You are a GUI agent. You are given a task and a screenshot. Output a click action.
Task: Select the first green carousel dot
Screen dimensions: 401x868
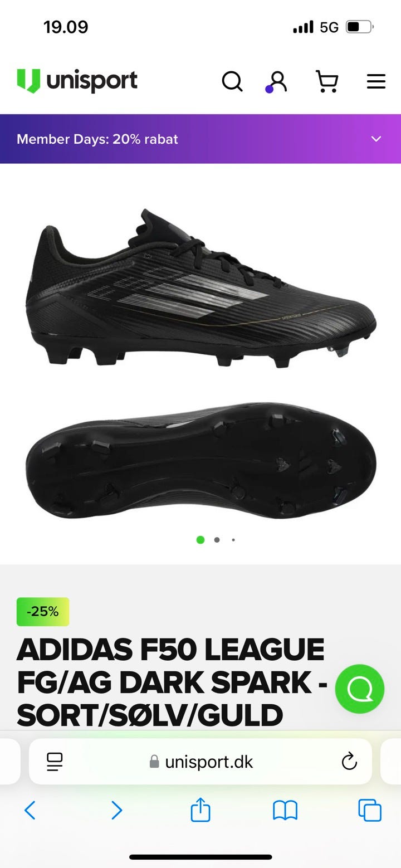pos(200,540)
